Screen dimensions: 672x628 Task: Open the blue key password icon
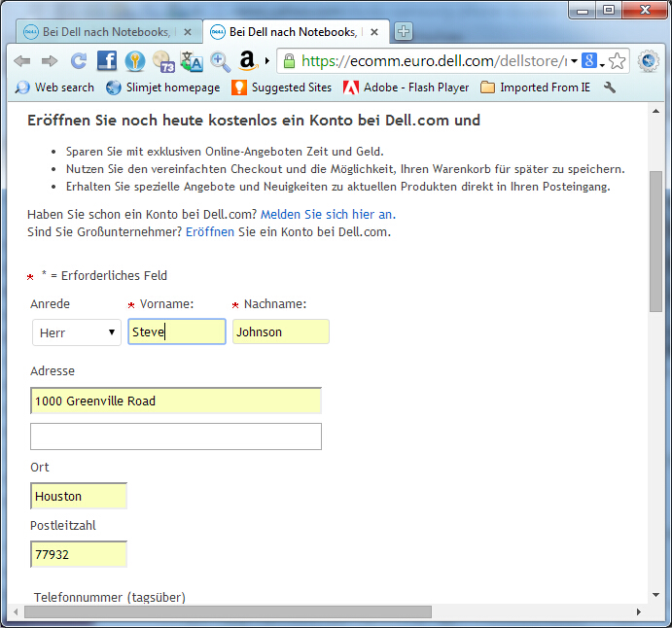click(x=134, y=61)
